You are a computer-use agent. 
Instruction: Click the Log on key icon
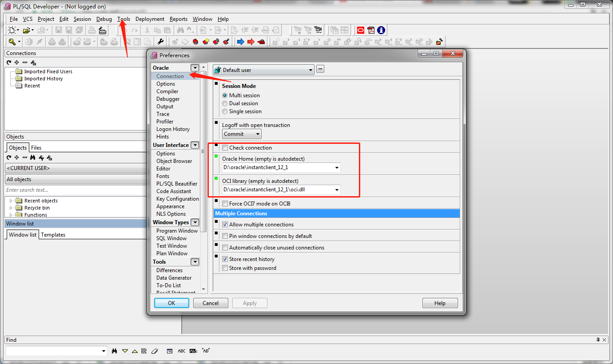[12, 42]
